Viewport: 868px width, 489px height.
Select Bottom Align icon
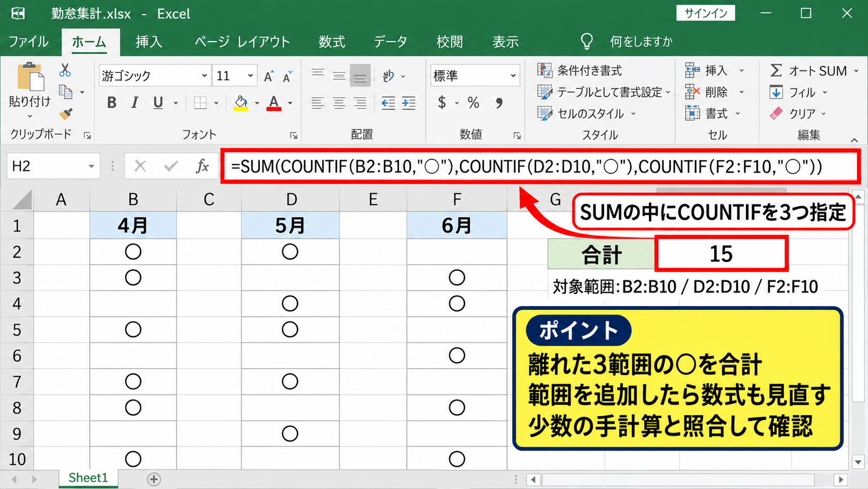(x=360, y=76)
